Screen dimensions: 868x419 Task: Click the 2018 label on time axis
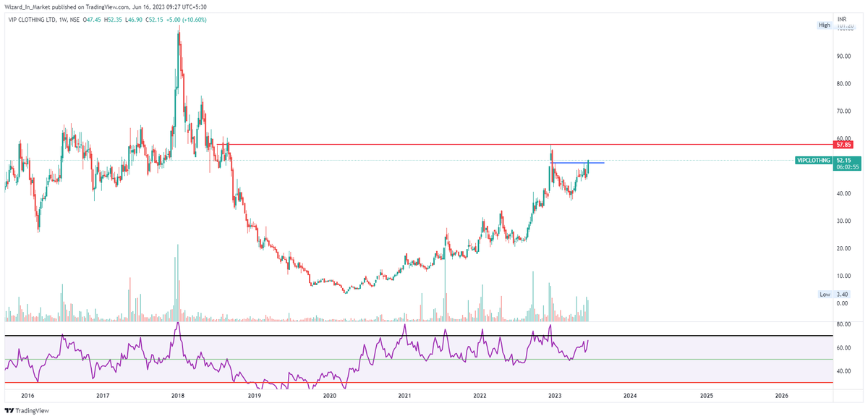click(178, 396)
